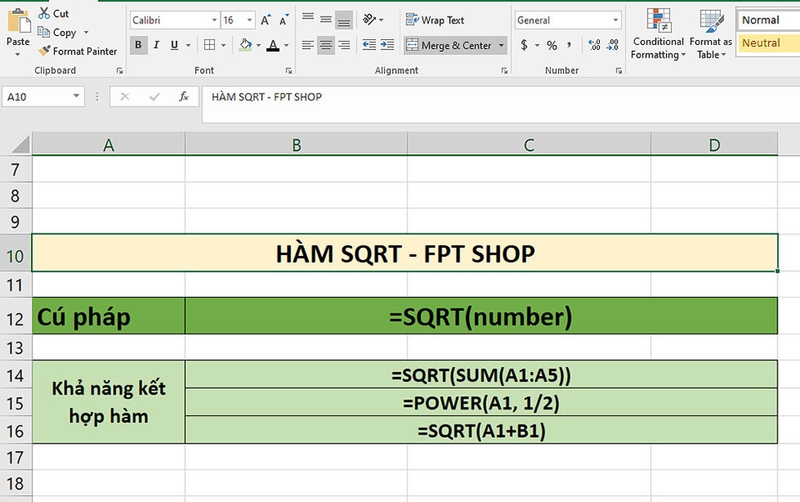Apply Fill Color bucket

pyautogui.click(x=246, y=45)
